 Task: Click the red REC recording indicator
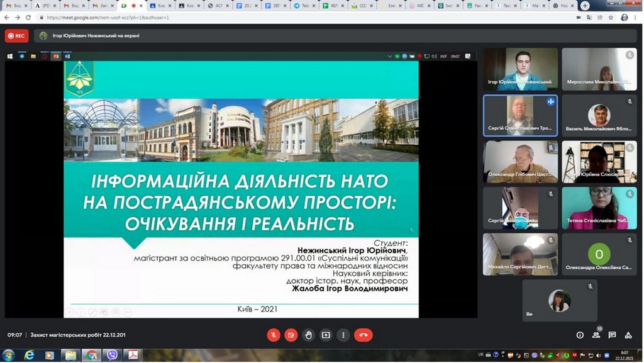tap(16, 36)
